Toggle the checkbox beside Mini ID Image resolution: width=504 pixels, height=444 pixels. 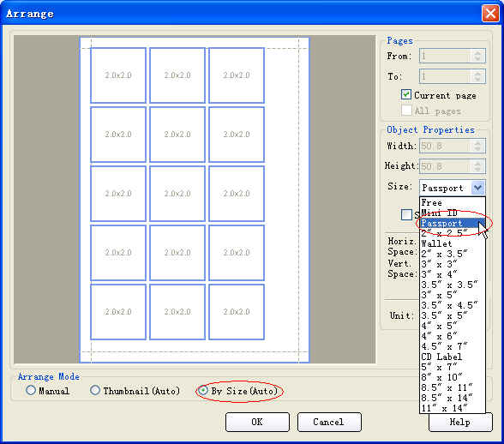pos(406,214)
